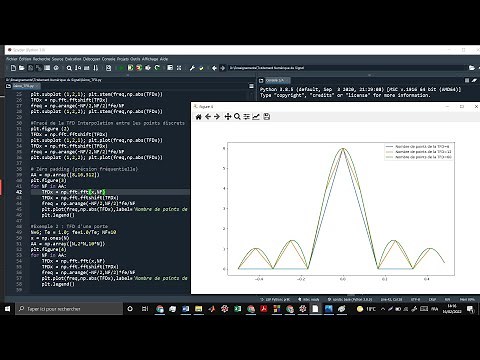Open notification center in system tray
480x360 pixels.
(470, 309)
